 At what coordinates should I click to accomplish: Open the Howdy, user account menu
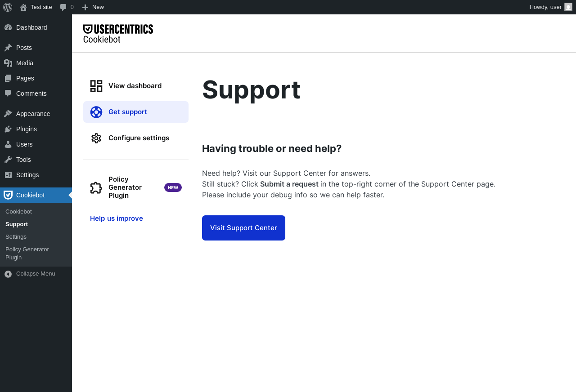(545, 7)
